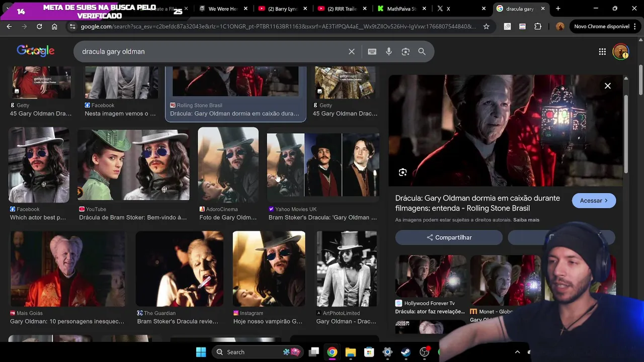644x362 pixels.
Task: Close the dracula gary tab
Action: tap(543, 9)
